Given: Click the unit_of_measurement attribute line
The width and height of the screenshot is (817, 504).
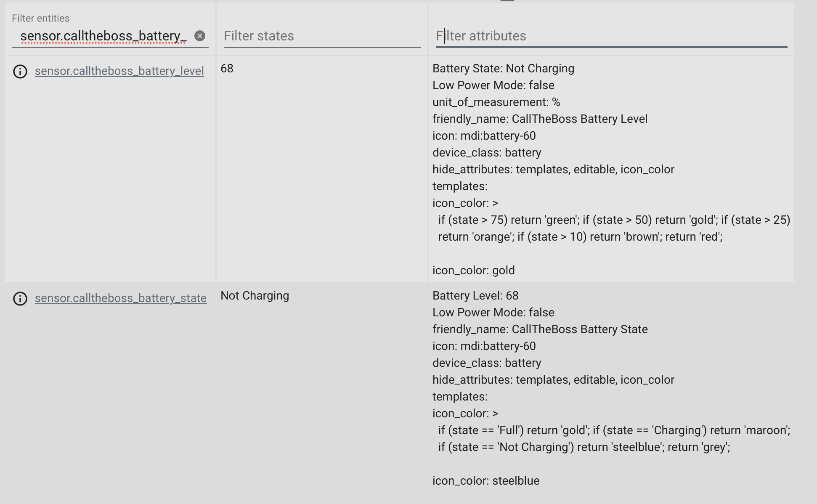Looking at the screenshot, I should 497,102.
